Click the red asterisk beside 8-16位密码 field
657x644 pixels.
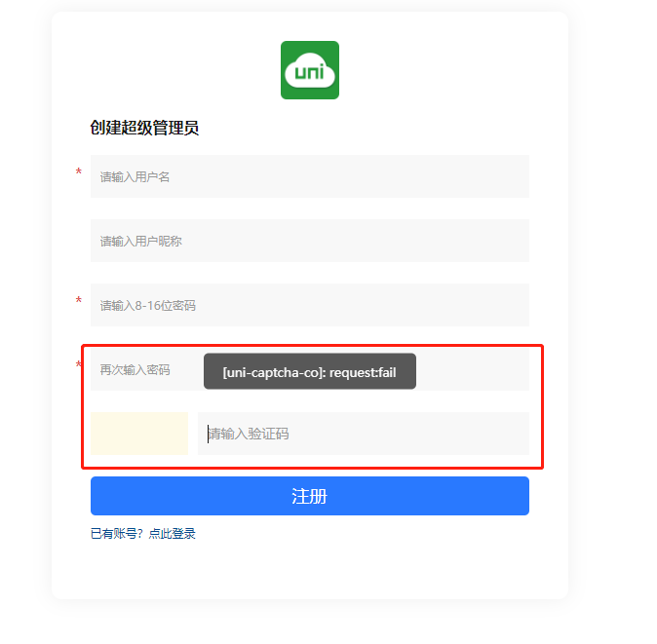pyautogui.click(x=79, y=301)
